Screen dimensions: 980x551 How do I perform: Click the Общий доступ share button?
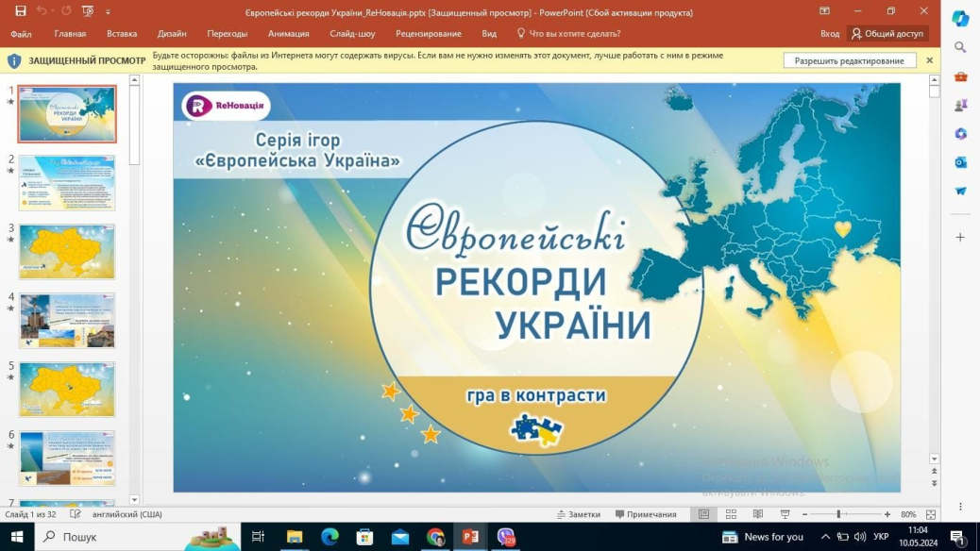[887, 34]
